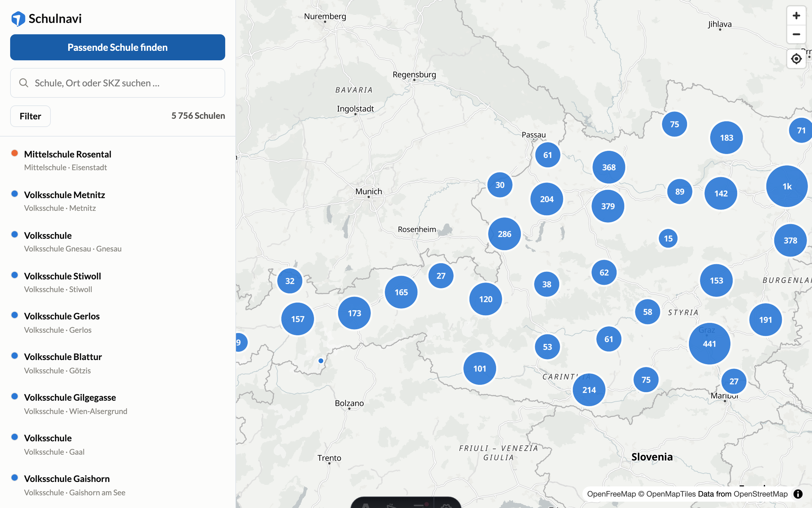Viewport: 812px width, 508px height.
Task: Expand the 53 school cluster
Action: 547,347
